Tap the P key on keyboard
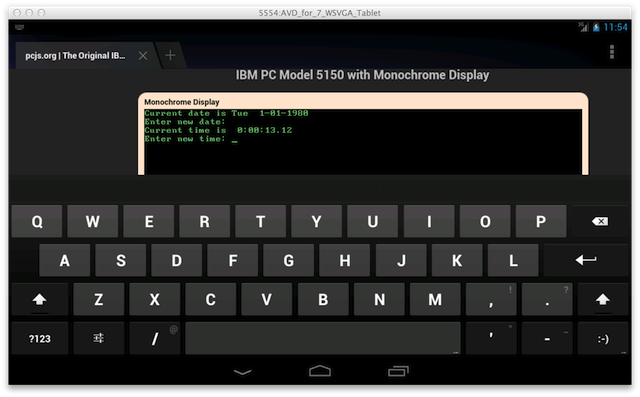The width and height of the screenshot is (640, 397). pyautogui.click(x=541, y=222)
